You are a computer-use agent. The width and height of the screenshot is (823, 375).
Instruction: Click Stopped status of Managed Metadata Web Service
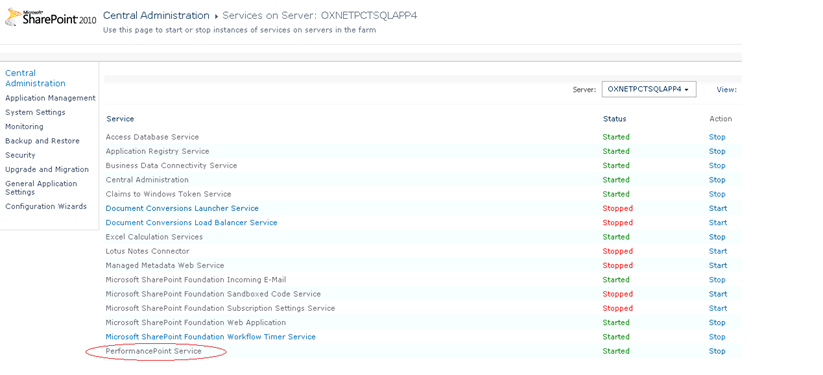click(x=618, y=265)
